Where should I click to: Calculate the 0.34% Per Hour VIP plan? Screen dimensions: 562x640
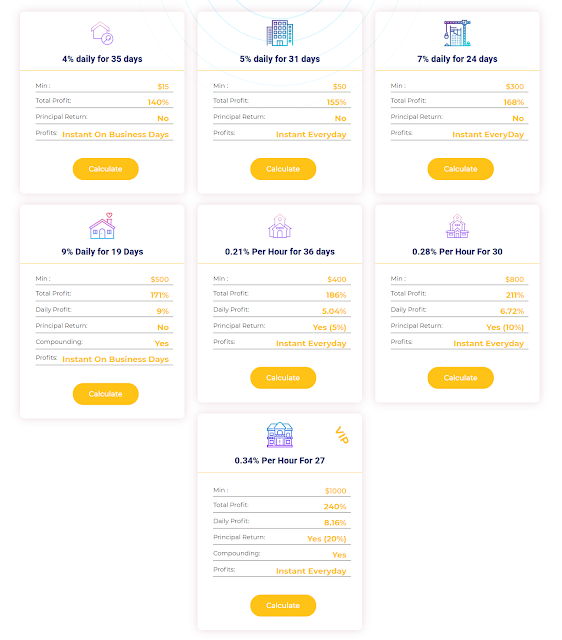tap(283, 605)
